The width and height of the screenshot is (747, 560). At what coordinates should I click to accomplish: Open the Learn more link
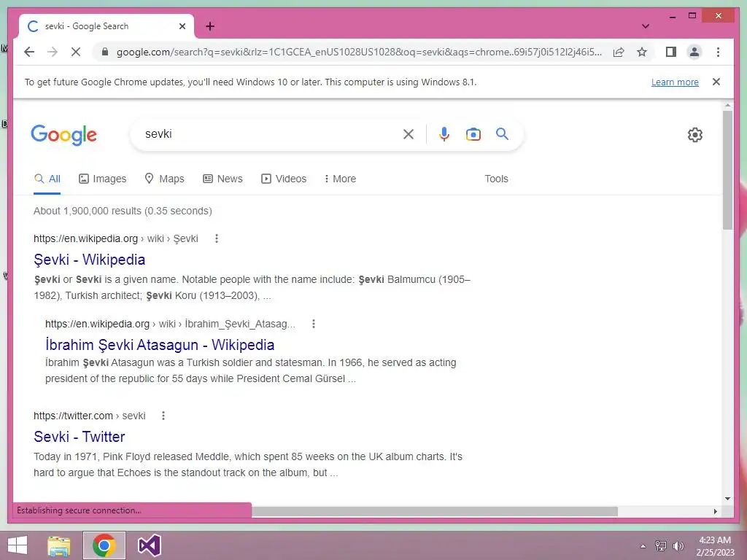(x=675, y=82)
